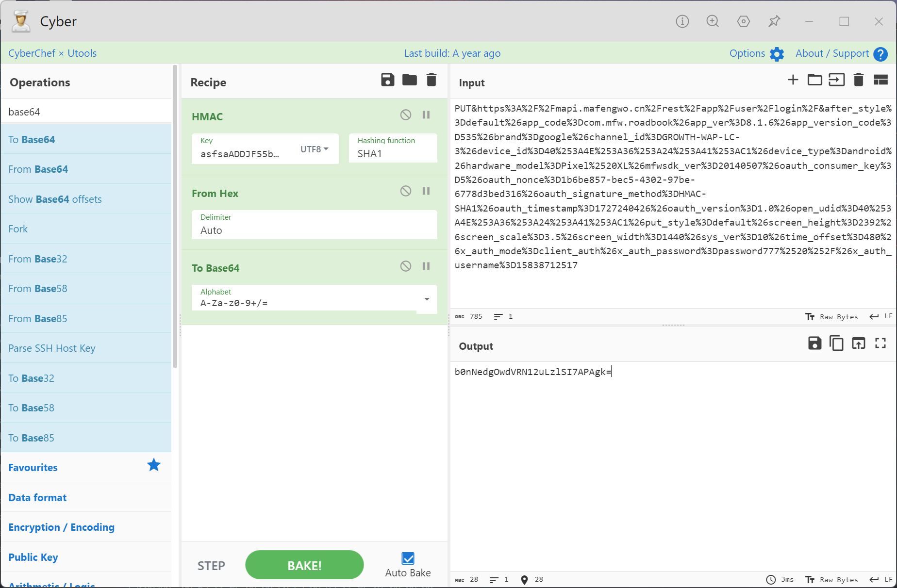Select the To Base58 operation
The height and width of the screenshot is (588, 897).
(x=86, y=408)
